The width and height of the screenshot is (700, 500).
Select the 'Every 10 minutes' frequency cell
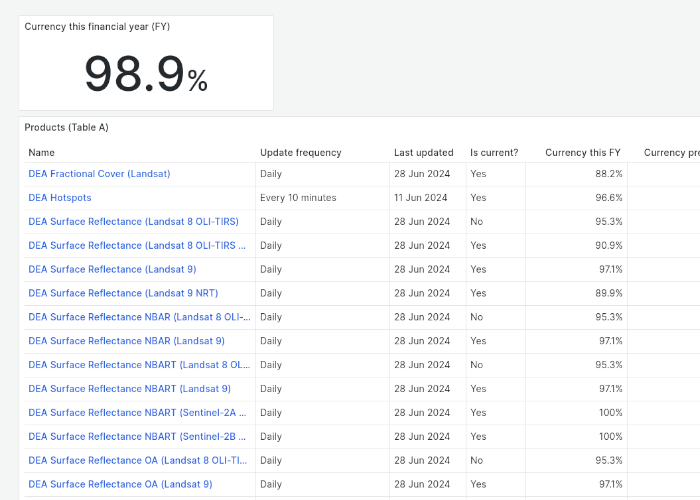pos(298,198)
